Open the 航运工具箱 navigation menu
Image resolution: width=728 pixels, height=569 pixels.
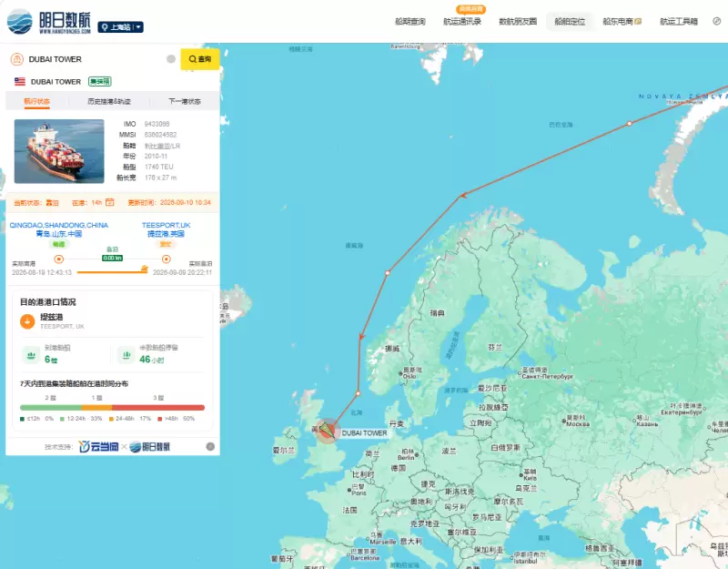tap(679, 21)
